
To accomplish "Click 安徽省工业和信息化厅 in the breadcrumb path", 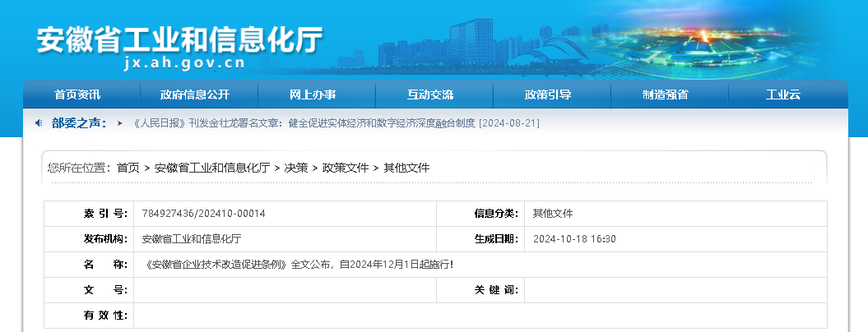I will (x=212, y=168).
